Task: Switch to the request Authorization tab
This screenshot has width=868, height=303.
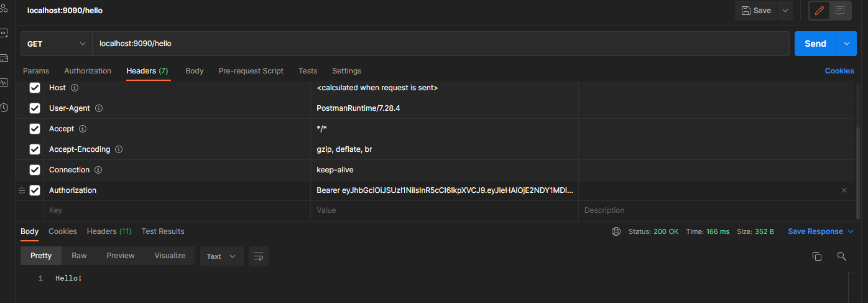Action: [88, 71]
